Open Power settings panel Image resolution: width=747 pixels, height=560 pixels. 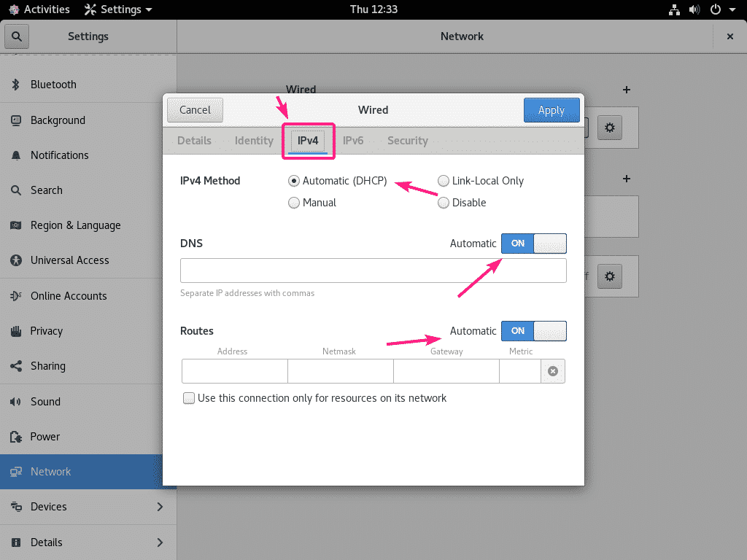pos(88,437)
